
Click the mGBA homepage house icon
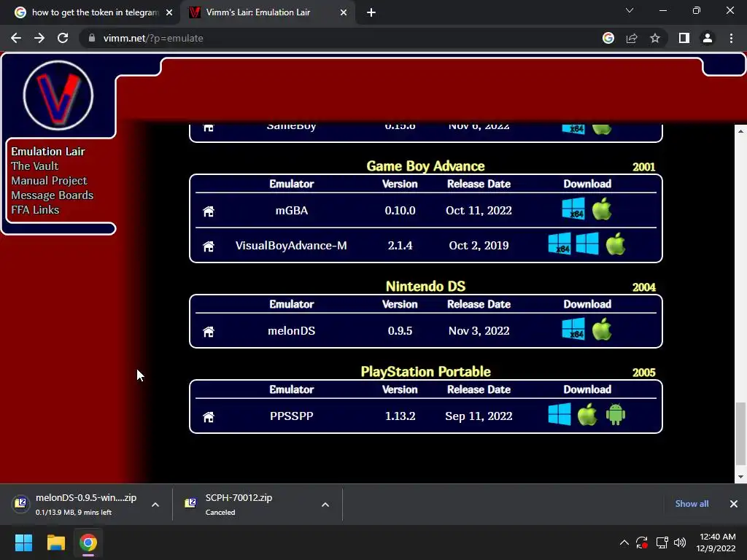pyautogui.click(x=208, y=211)
